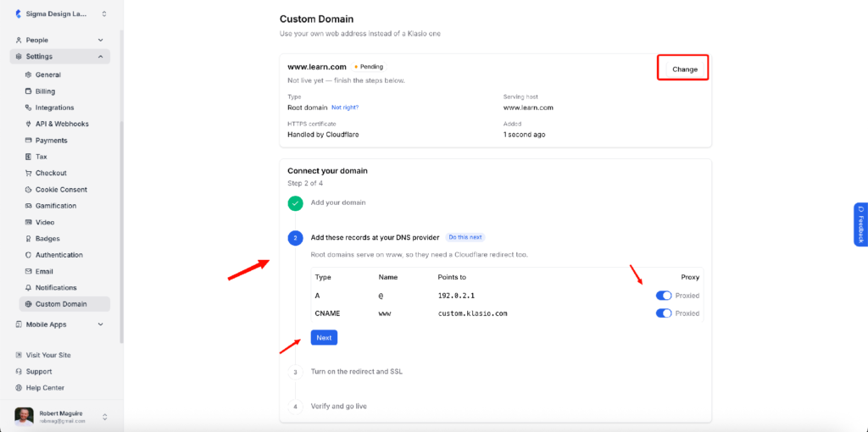This screenshot has height=432, width=868.
Task: Click the Email envelope icon
Action: (28, 272)
